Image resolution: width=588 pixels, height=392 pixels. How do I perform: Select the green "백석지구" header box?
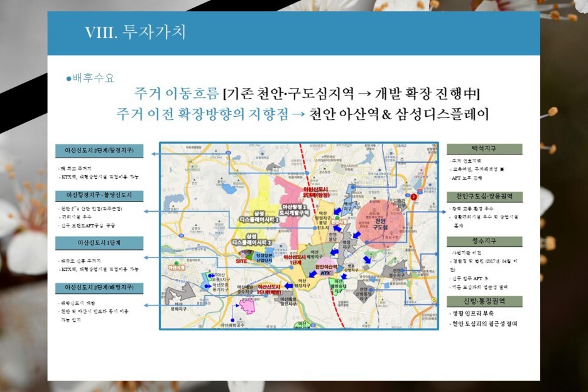point(484,149)
